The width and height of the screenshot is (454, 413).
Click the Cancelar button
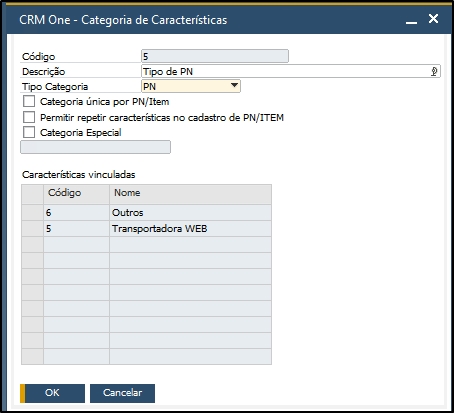(122, 393)
